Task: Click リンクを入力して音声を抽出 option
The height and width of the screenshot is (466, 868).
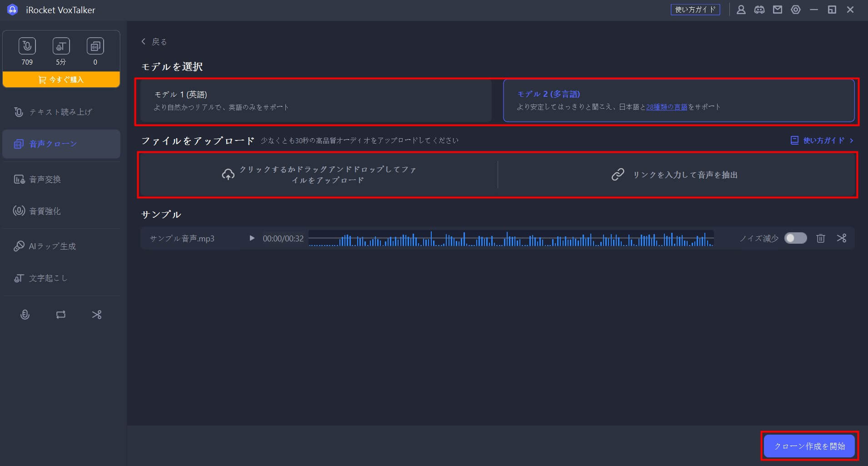Action: [x=677, y=175]
